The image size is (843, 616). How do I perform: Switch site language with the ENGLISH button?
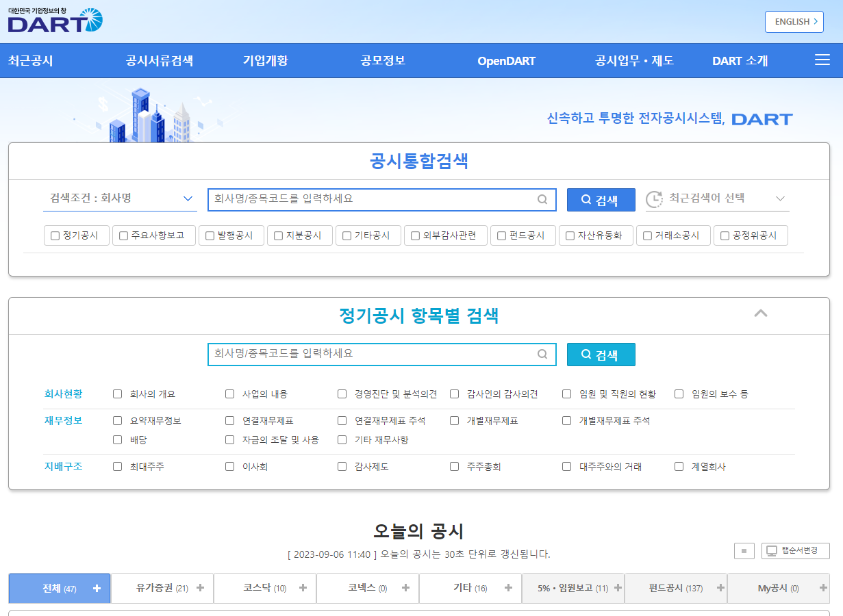794,21
